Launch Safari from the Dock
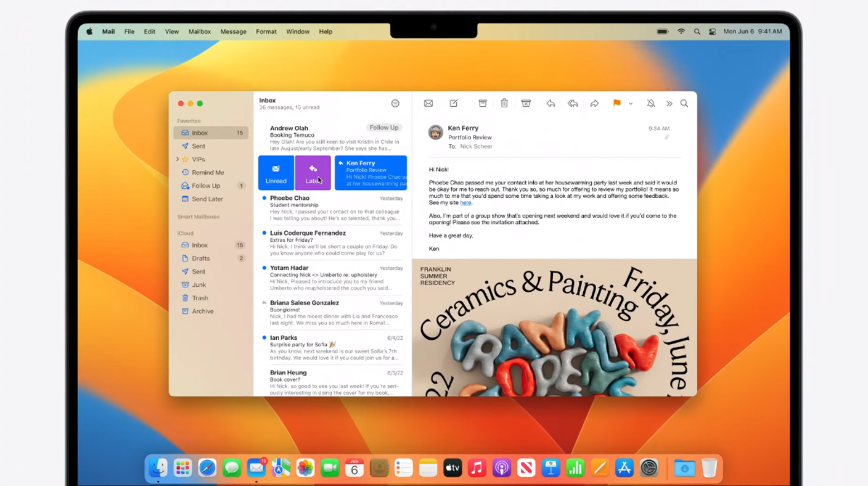Viewport: 868px width, 486px height. pos(207,468)
